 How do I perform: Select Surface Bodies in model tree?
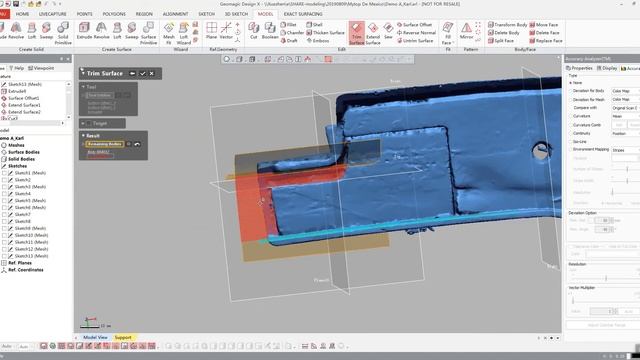coord(24,152)
